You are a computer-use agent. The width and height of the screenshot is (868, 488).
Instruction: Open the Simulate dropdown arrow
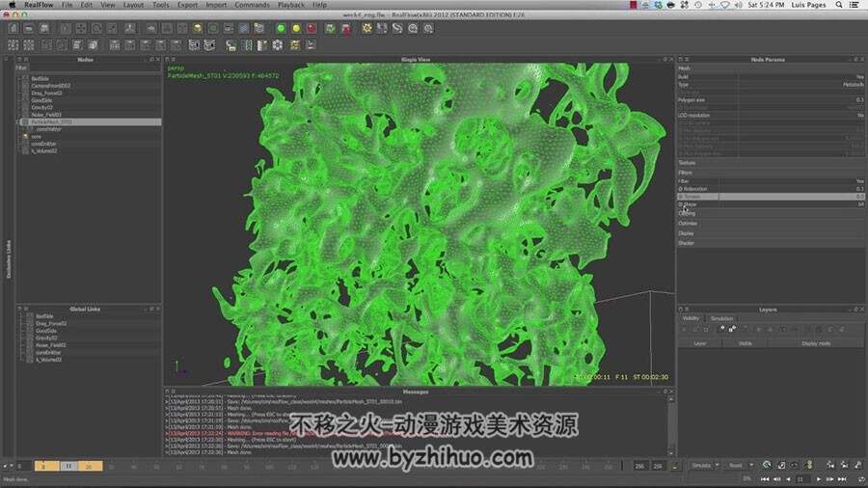coord(717,465)
